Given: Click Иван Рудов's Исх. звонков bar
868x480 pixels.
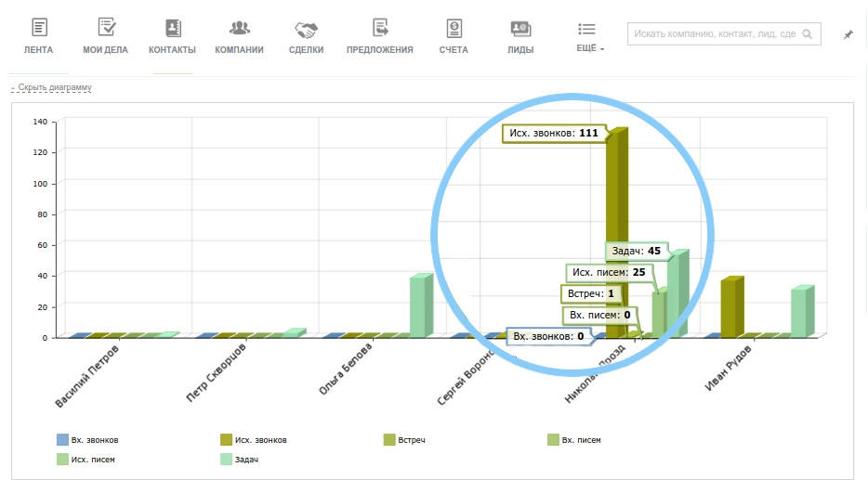Looking at the screenshot, I should coord(732,307).
